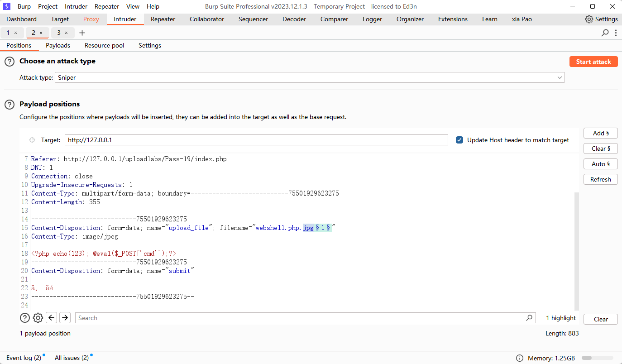Switch to Proxy tab
The image size is (622, 364).
coord(91,19)
